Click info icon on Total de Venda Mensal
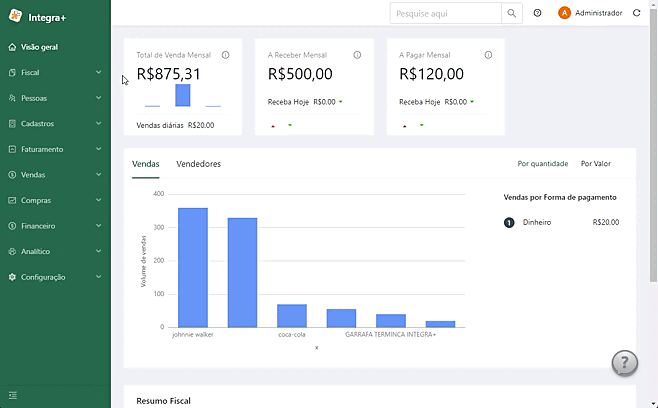The image size is (658, 408). 226,55
